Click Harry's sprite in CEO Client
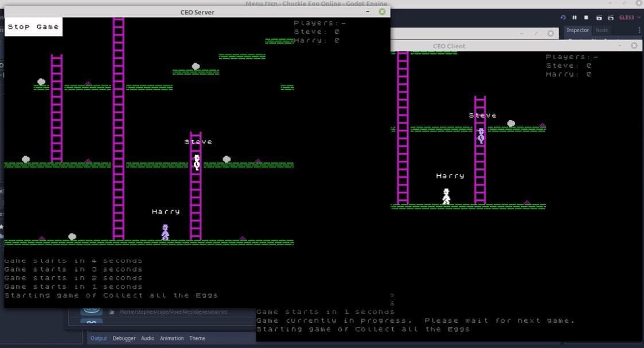This screenshot has width=644, height=348. (x=446, y=196)
